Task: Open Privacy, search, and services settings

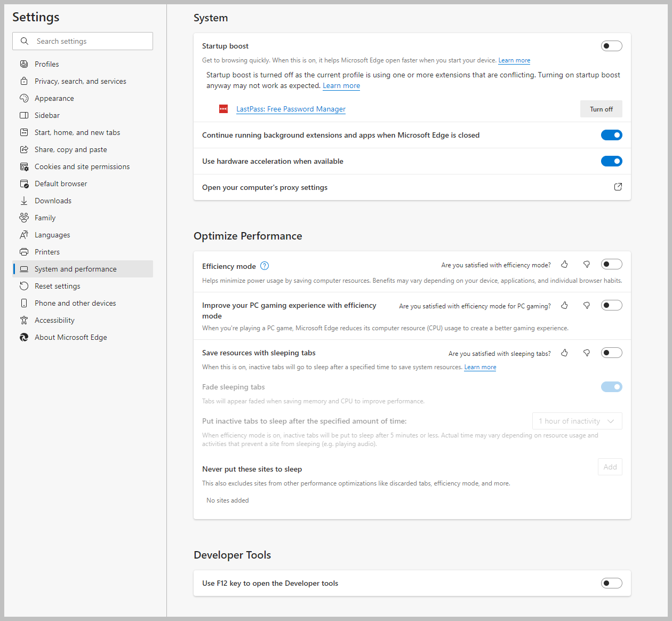Action: click(80, 81)
